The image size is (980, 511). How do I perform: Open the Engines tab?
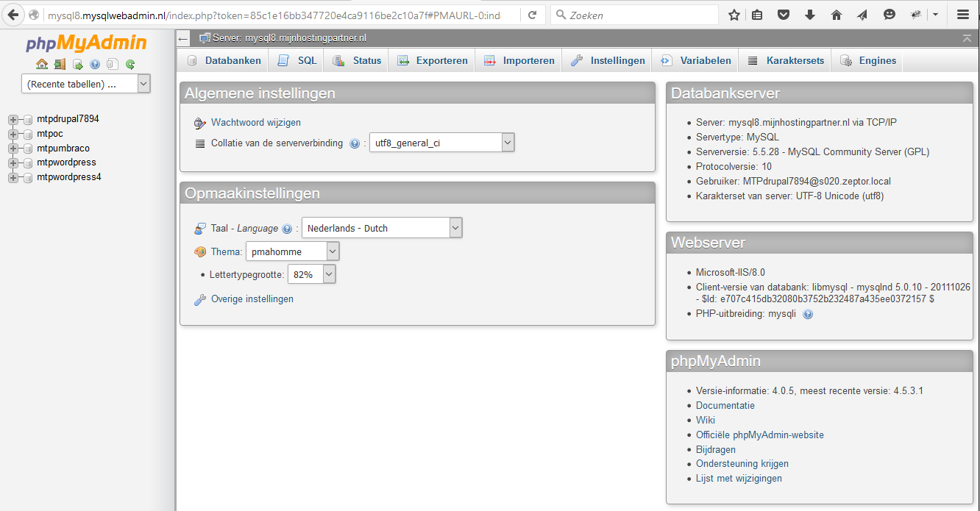(x=867, y=61)
